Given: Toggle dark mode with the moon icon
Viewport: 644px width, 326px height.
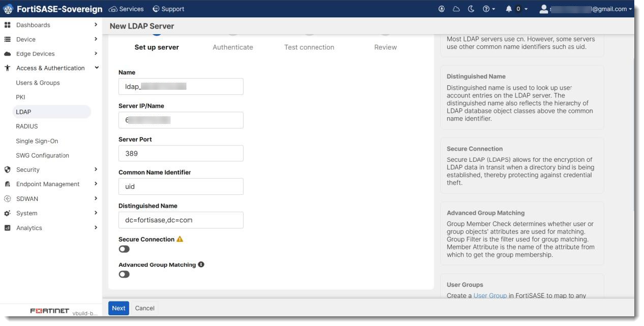Looking at the screenshot, I should pos(471,9).
